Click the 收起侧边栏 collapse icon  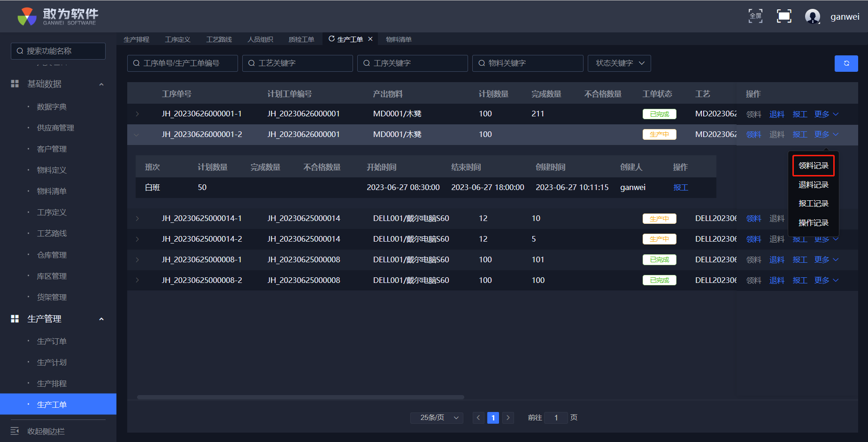click(x=15, y=431)
